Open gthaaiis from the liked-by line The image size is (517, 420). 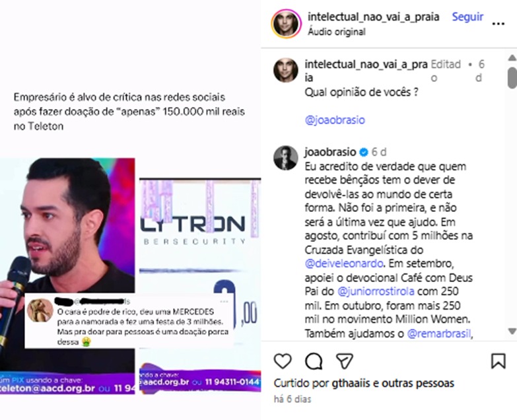351,383
